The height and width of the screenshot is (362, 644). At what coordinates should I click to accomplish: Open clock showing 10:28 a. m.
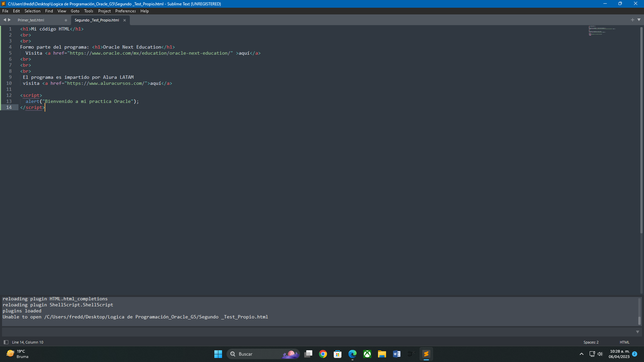(619, 354)
